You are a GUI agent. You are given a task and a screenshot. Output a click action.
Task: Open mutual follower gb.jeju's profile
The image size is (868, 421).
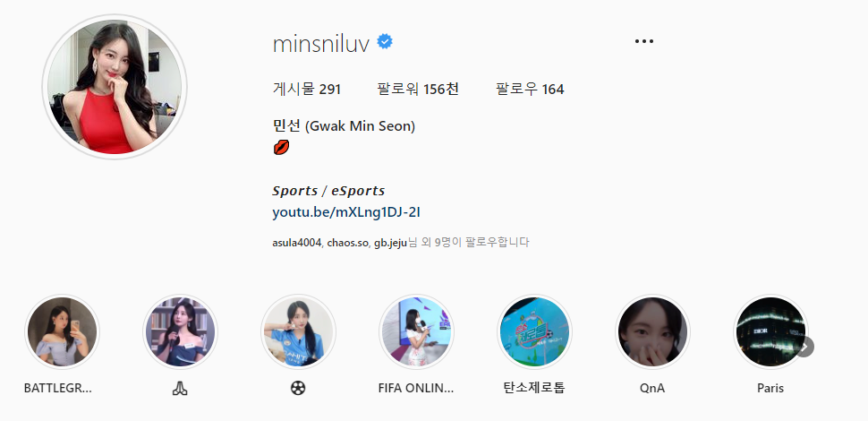pyautogui.click(x=391, y=243)
